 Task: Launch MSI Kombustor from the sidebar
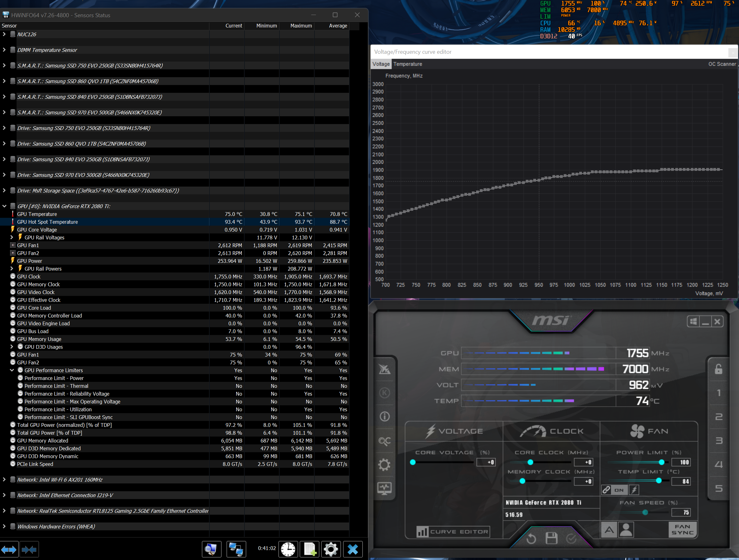384,392
